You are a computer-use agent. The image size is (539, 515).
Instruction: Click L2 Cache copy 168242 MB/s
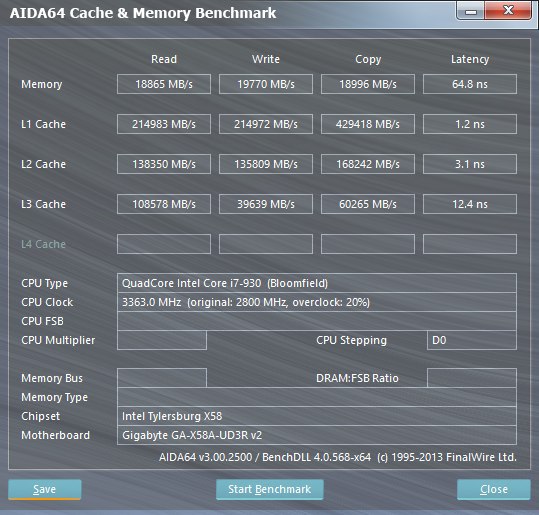(368, 164)
